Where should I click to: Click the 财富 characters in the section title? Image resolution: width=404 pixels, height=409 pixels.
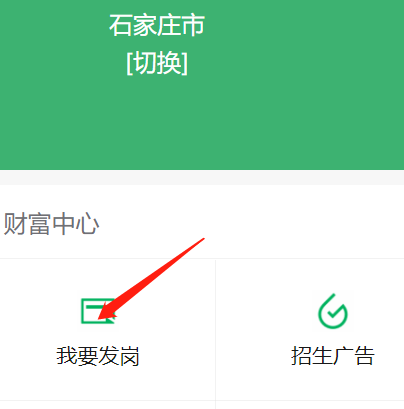pos(27,224)
